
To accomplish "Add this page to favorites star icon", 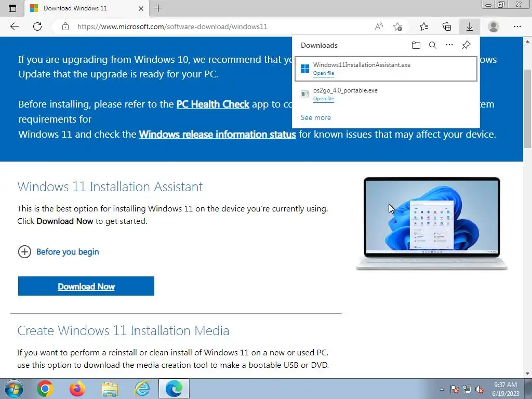I will (397, 26).
